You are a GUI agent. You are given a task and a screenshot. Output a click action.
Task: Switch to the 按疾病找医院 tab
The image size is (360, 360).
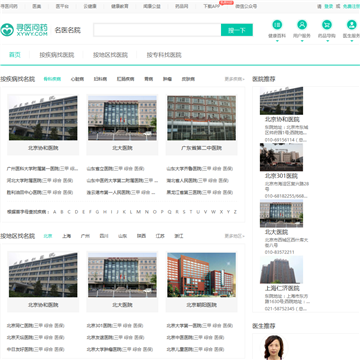tap(57, 55)
